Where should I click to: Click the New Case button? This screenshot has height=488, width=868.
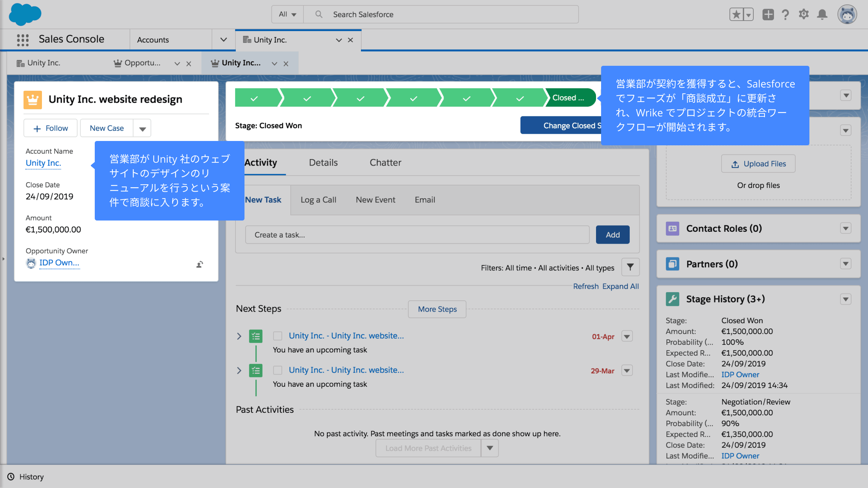click(107, 128)
